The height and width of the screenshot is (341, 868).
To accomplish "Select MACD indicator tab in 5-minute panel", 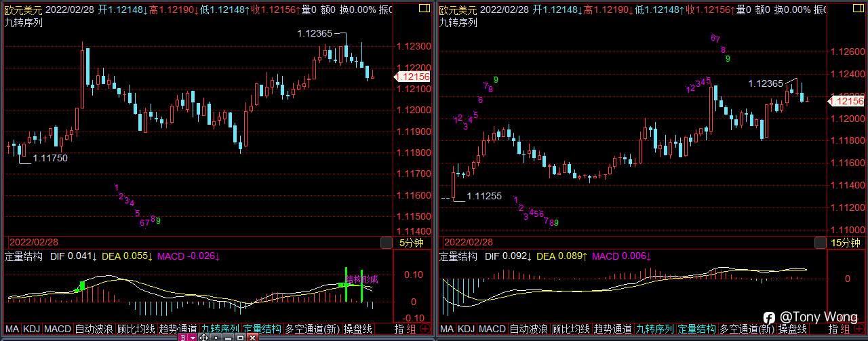I will point(58,329).
